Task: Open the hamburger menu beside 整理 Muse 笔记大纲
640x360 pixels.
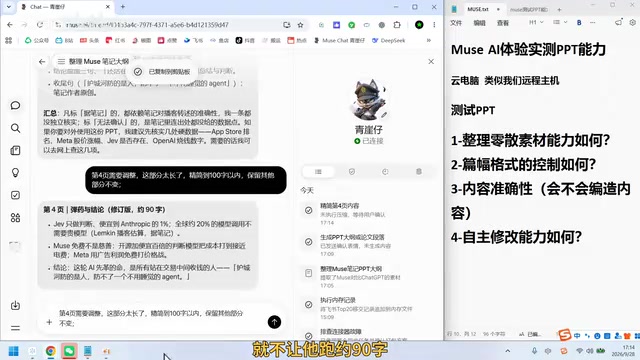Action: click(61, 62)
